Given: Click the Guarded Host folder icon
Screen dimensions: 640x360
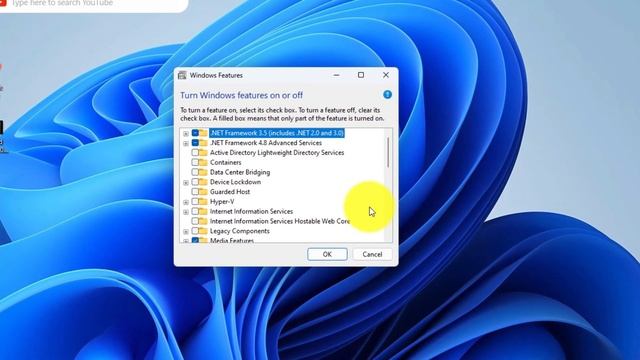Looking at the screenshot, I should [203, 192].
